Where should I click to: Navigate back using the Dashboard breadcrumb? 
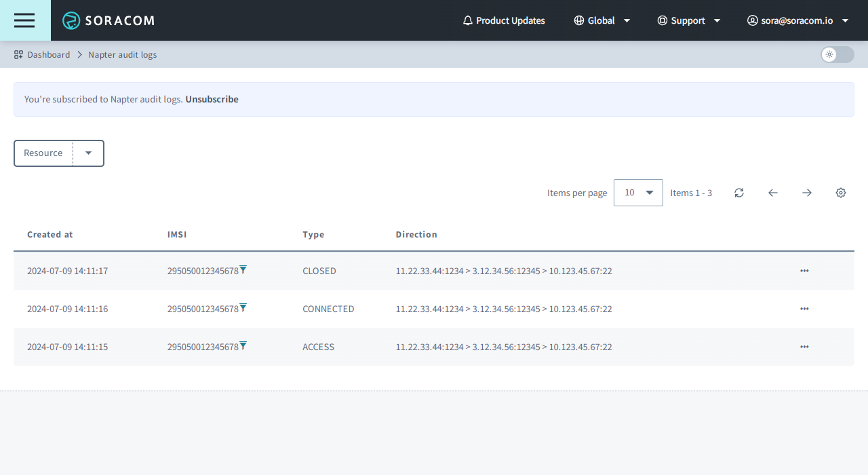pos(49,54)
